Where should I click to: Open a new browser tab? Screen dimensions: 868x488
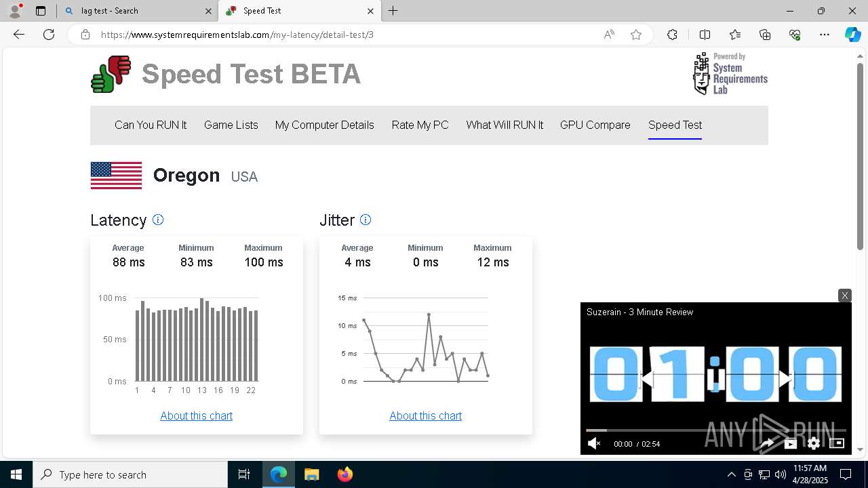click(x=393, y=11)
